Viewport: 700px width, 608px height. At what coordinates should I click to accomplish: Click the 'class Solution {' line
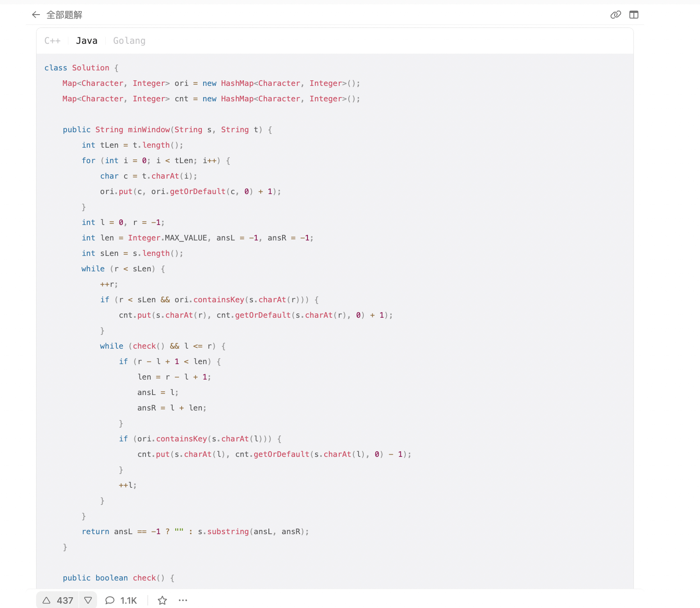click(82, 68)
